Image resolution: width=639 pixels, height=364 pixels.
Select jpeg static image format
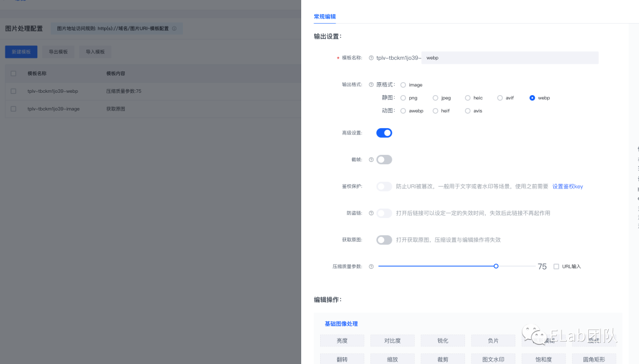tap(435, 97)
